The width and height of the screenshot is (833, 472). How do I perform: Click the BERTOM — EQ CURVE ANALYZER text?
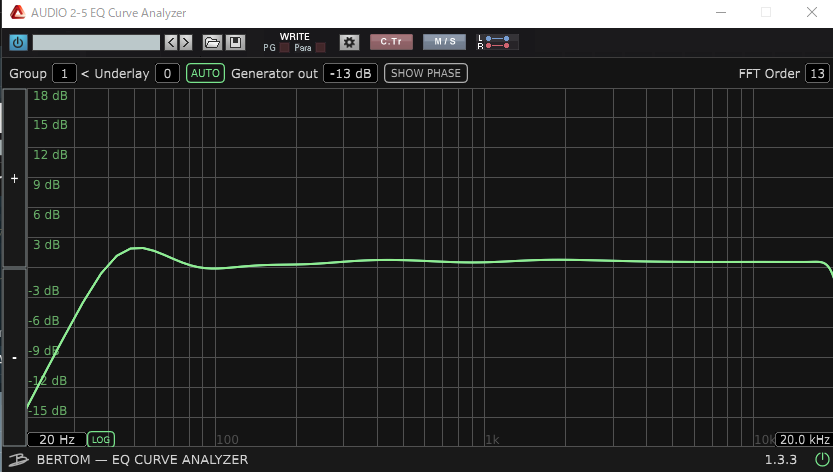142,460
